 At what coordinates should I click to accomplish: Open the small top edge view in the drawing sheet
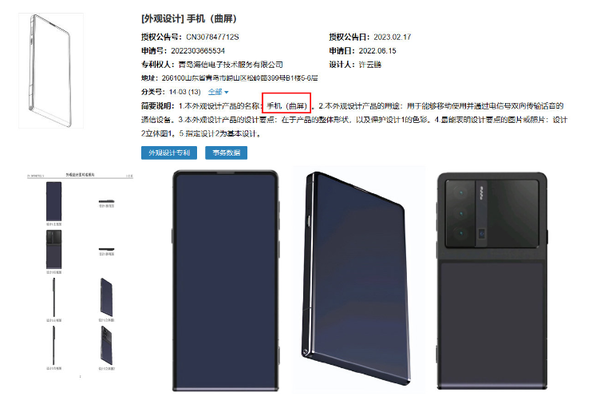[106, 201]
